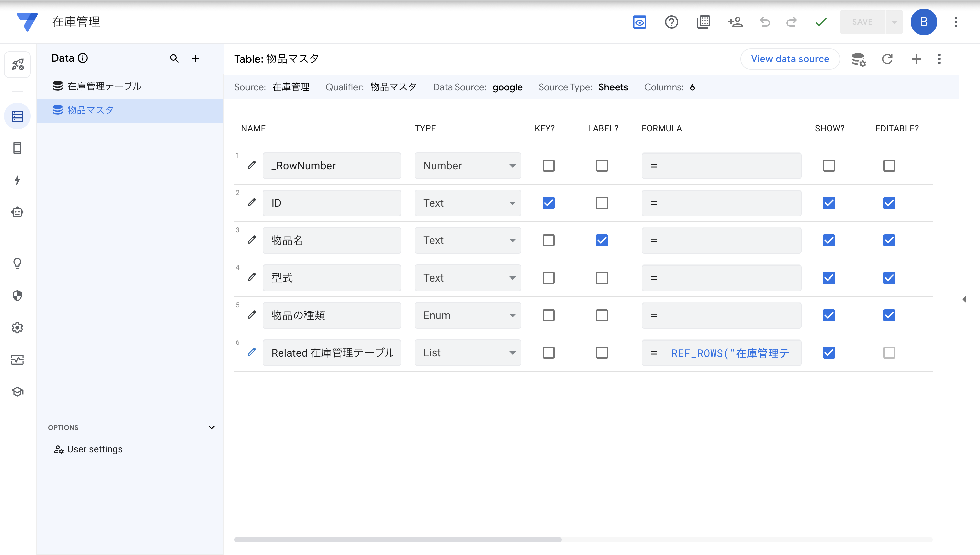Open the type dropdown for _RowNumber

click(x=467, y=166)
